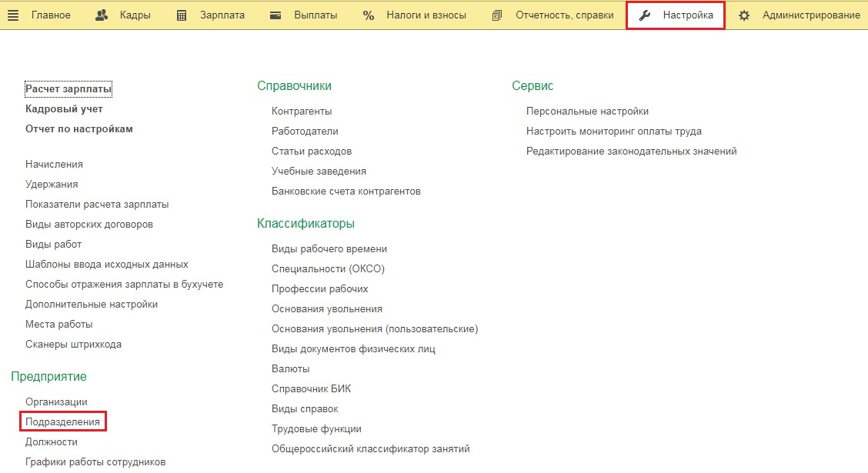Screen dimensions: 868x473
Task: Click the documents icon for Отчетность, справки
Action: pos(497,15)
